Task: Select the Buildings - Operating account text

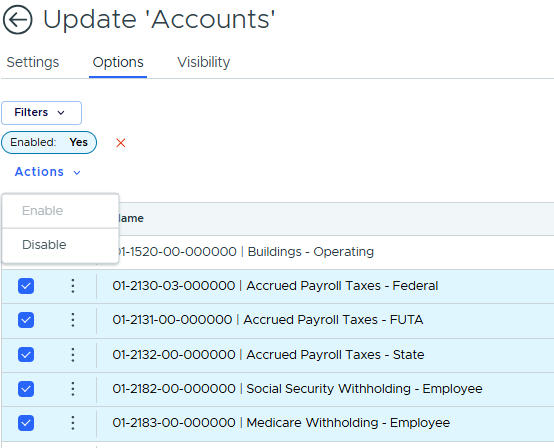Action: coord(246,252)
